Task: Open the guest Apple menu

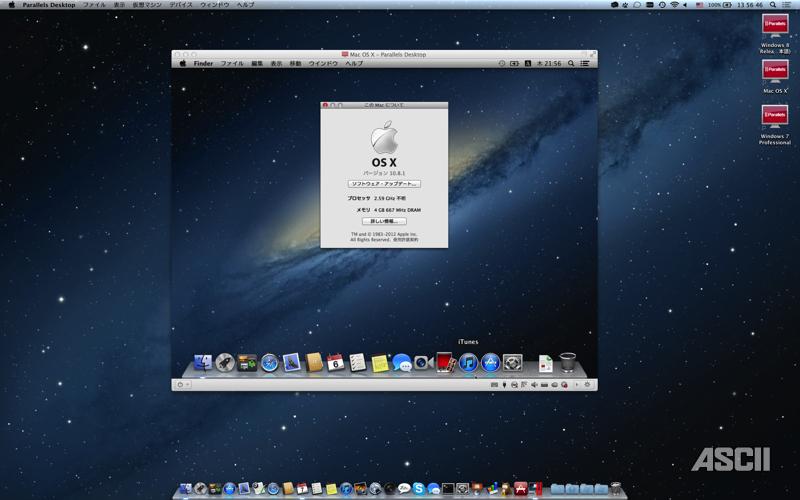Action: [182, 63]
